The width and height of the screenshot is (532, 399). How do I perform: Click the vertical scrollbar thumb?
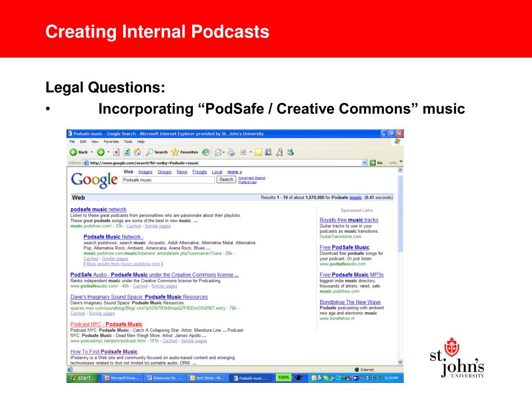tap(400, 213)
